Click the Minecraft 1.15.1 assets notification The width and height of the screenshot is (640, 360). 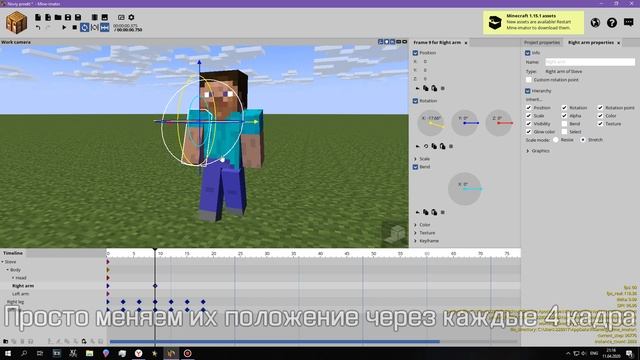tap(533, 22)
